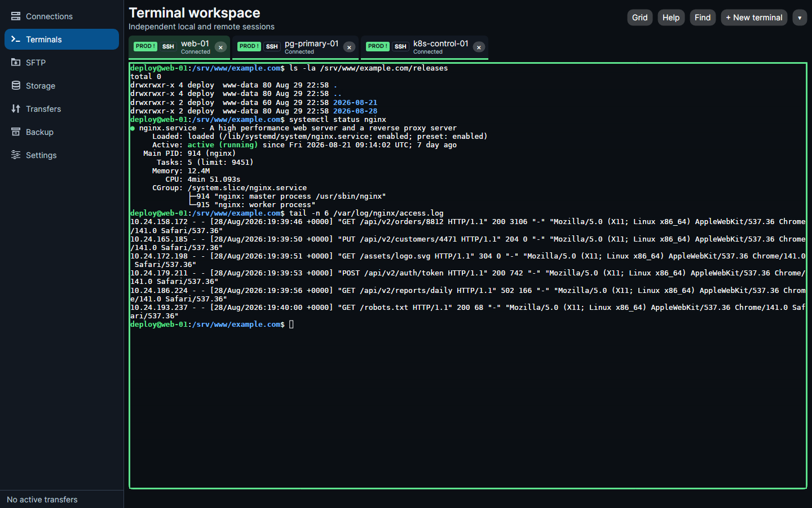Image resolution: width=812 pixels, height=508 pixels.
Task: Click the log line with IP 10.24.186.224
Action: tap(468, 295)
